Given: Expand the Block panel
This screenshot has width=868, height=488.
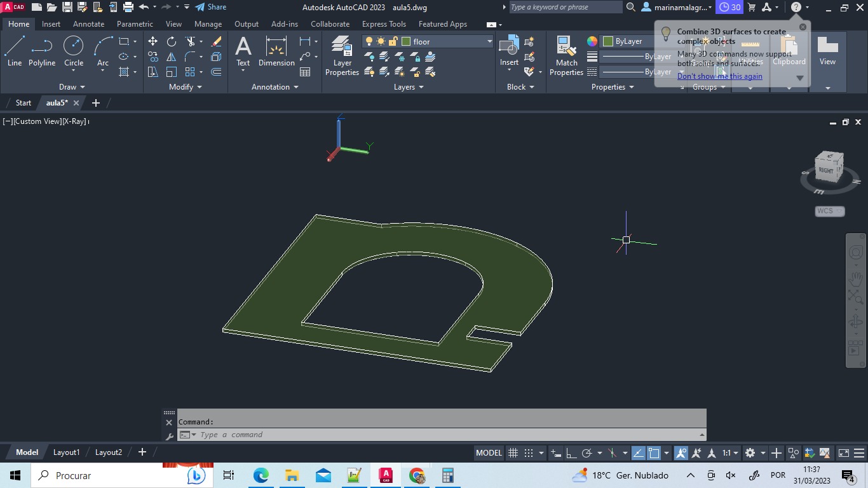Looking at the screenshot, I should (520, 87).
